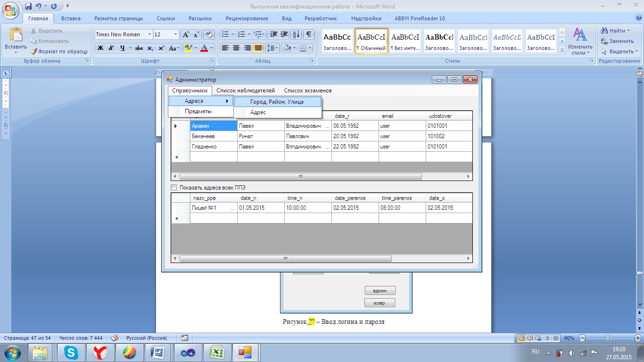Select 'Город, Район, Улица' submenu item

(277, 102)
